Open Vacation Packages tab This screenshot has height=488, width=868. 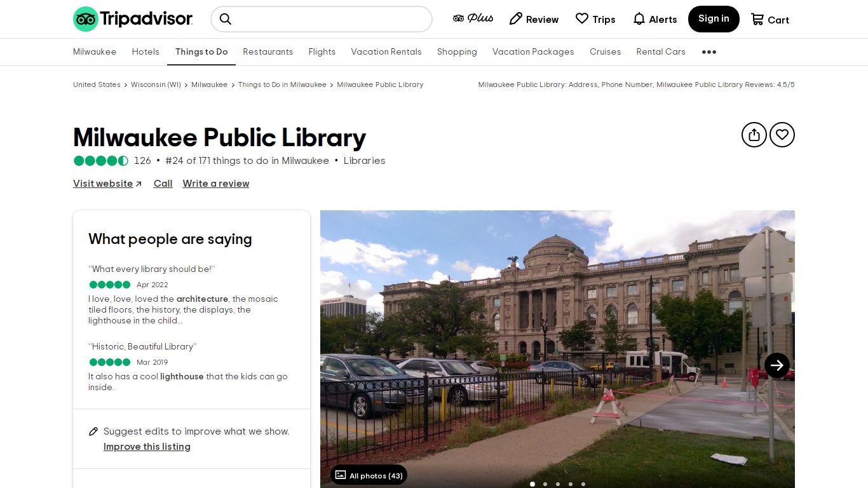(x=533, y=52)
